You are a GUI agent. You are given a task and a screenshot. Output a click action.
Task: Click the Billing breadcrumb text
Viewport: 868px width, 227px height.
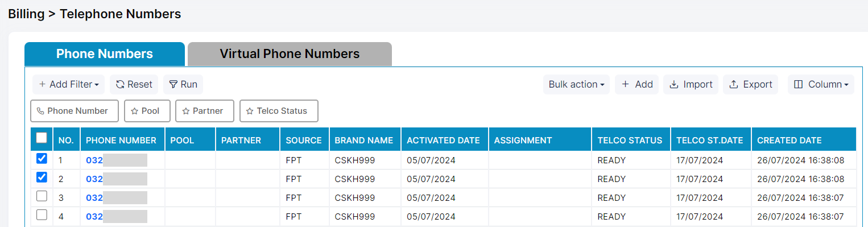26,14
